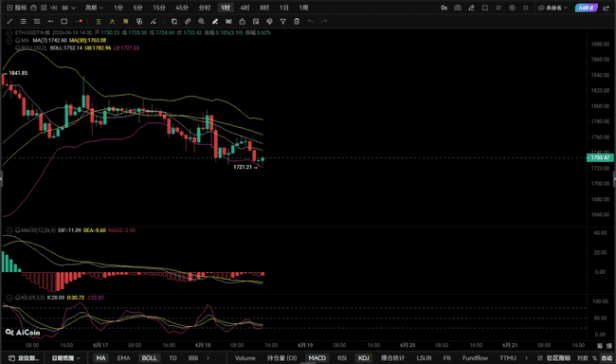
Task: Switch to the 15分 timeframe
Action: pos(159,8)
